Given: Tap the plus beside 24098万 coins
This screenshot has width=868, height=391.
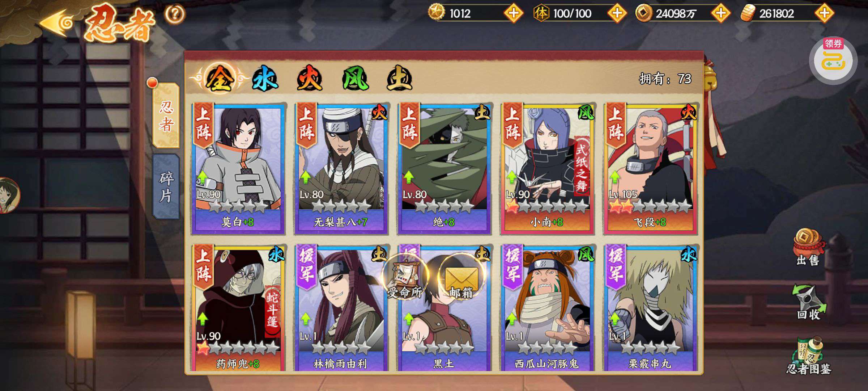Looking at the screenshot, I should point(720,13).
